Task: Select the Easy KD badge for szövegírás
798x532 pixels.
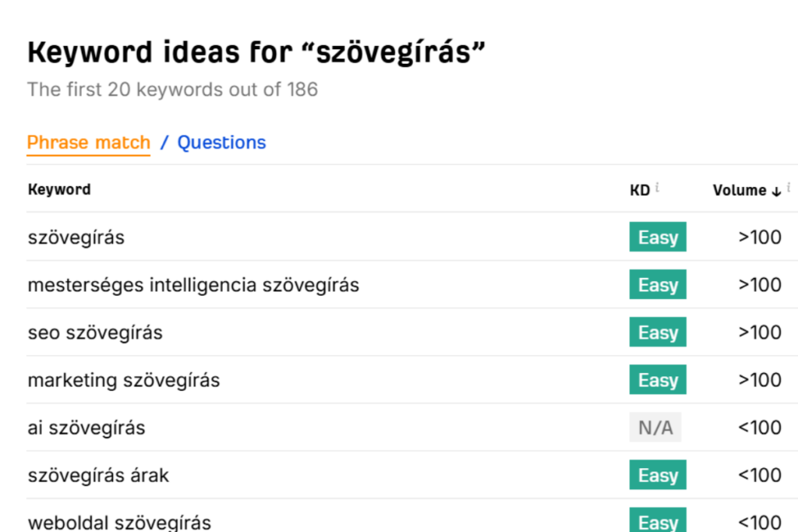Action: (x=657, y=237)
